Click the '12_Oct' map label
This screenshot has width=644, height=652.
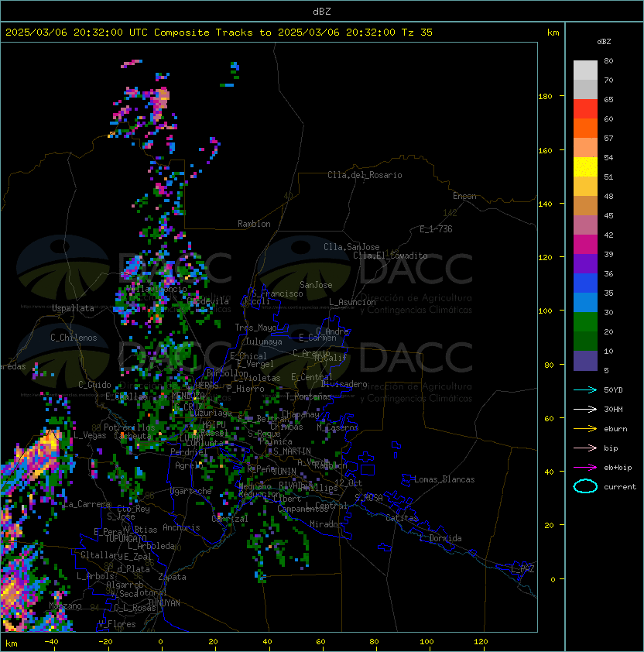(348, 483)
